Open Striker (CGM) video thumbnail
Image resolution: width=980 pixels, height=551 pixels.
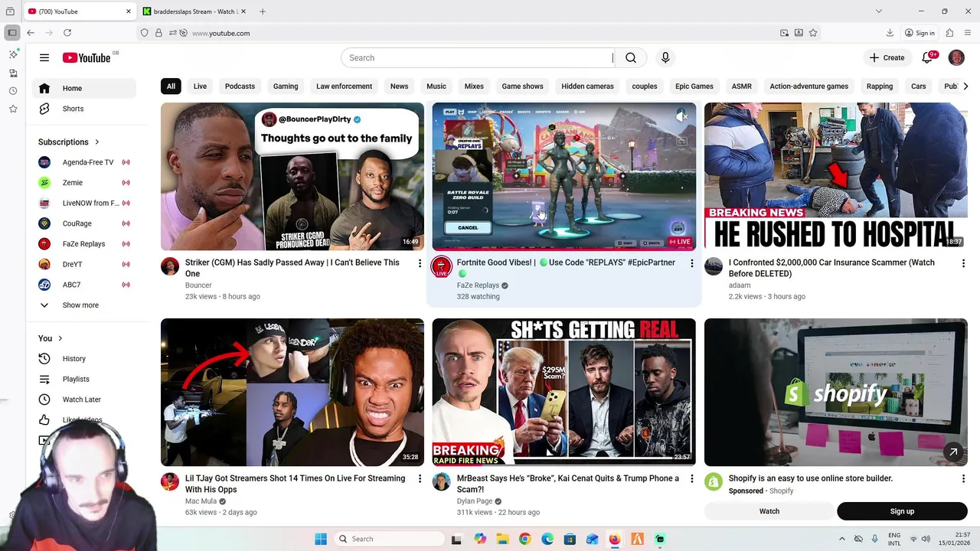pos(292,177)
